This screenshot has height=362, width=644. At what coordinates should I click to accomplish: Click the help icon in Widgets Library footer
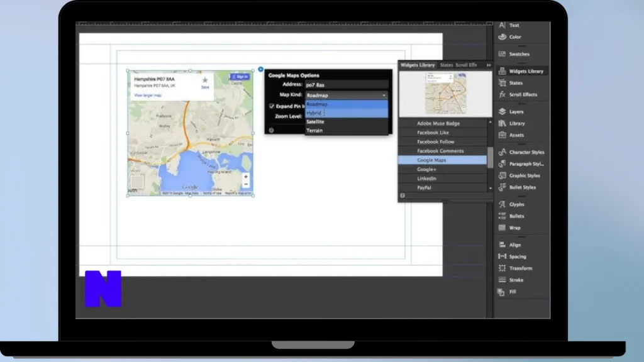click(402, 195)
